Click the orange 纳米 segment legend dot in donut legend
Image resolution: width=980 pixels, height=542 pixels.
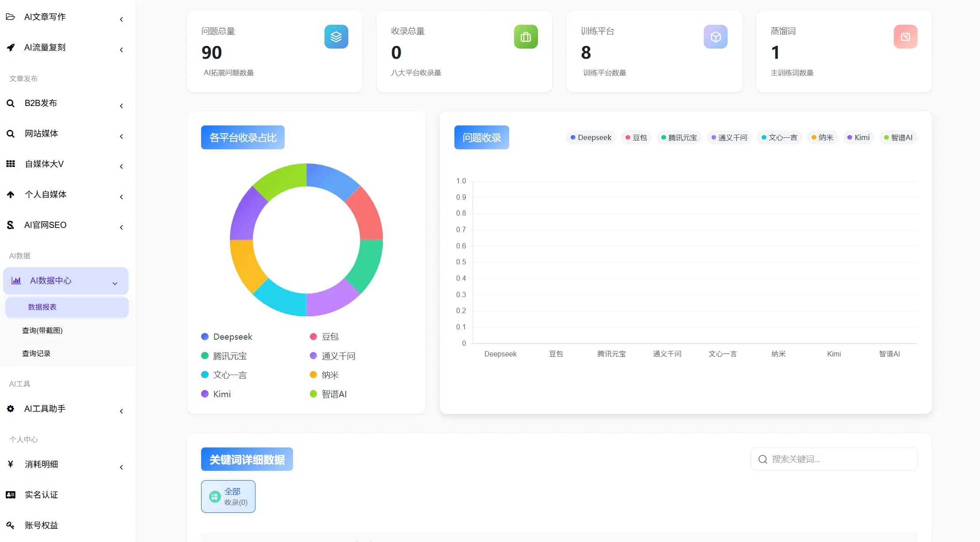pyautogui.click(x=313, y=375)
